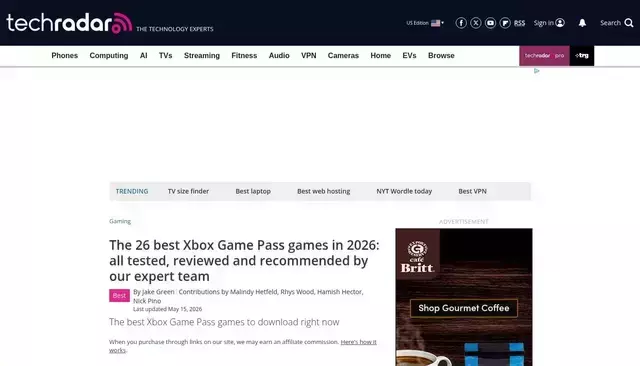Open the Cameras menu
Image resolution: width=640 pixels, height=366 pixels.
point(343,55)
